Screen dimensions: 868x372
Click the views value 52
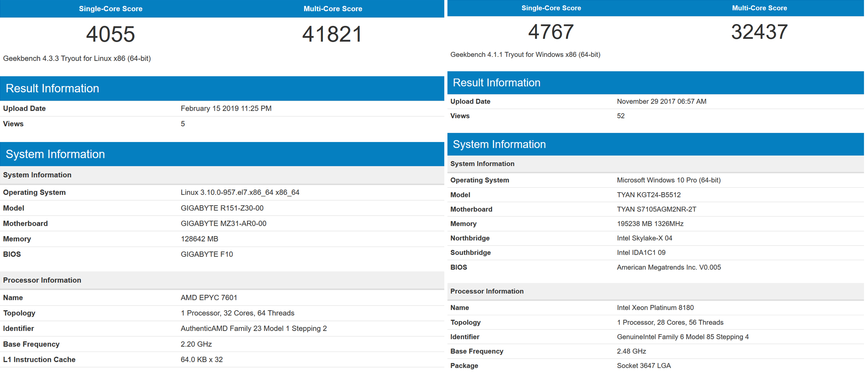[620, 116]
